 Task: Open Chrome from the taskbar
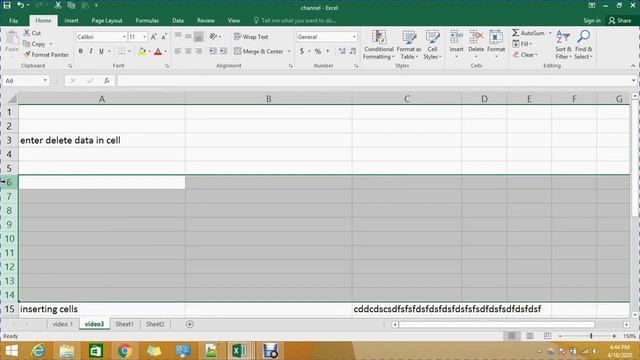click(x=124, y=351)
